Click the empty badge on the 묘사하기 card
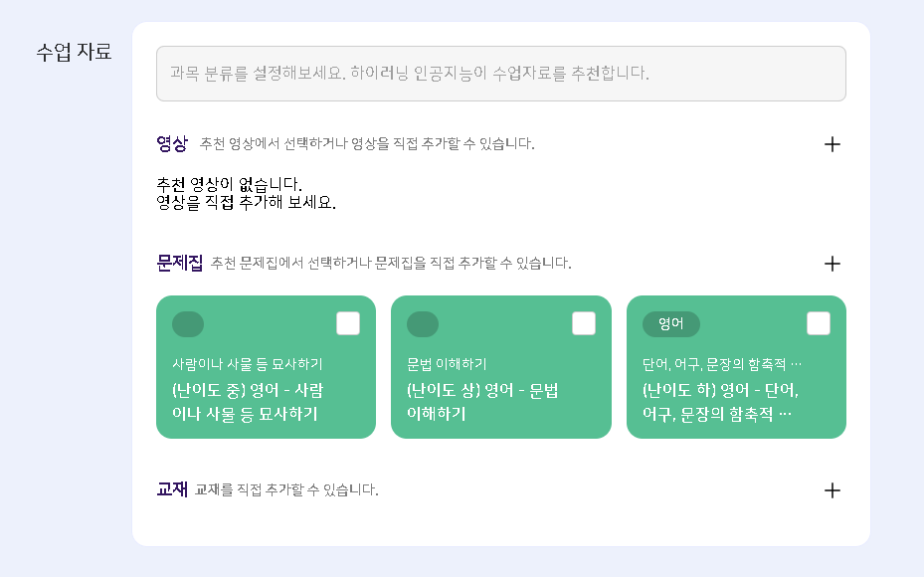Image resolution: width=924 pixels, height=577 pixels. (x=188, y=324)
